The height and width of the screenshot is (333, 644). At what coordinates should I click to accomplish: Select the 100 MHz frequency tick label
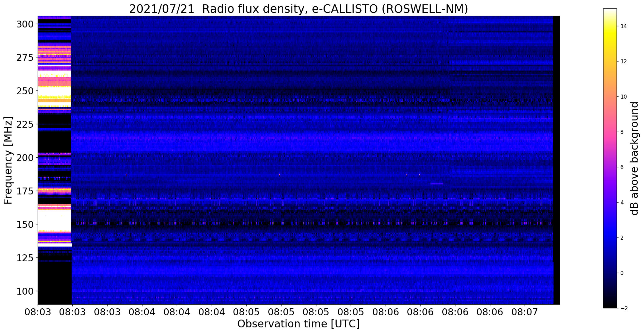tap(25, 291)
